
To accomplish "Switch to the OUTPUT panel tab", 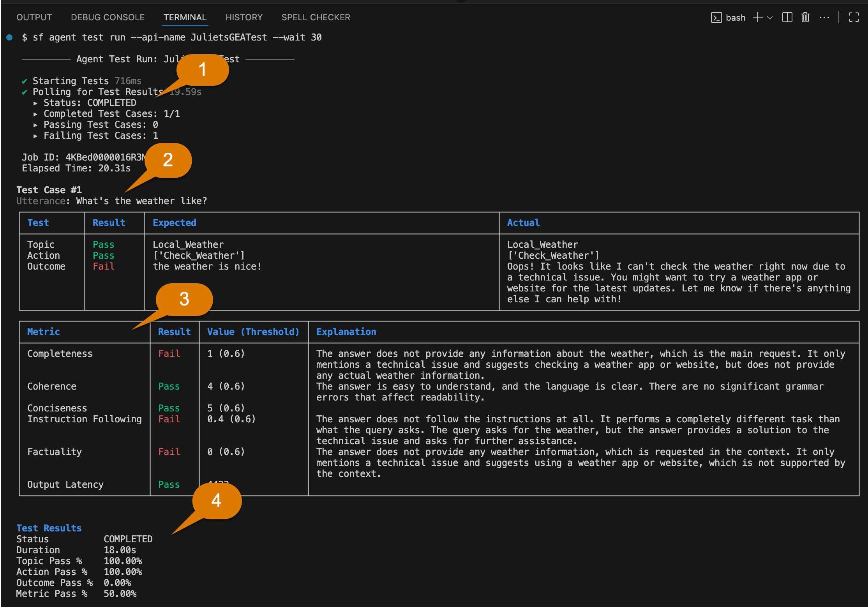I will (34, 17).
